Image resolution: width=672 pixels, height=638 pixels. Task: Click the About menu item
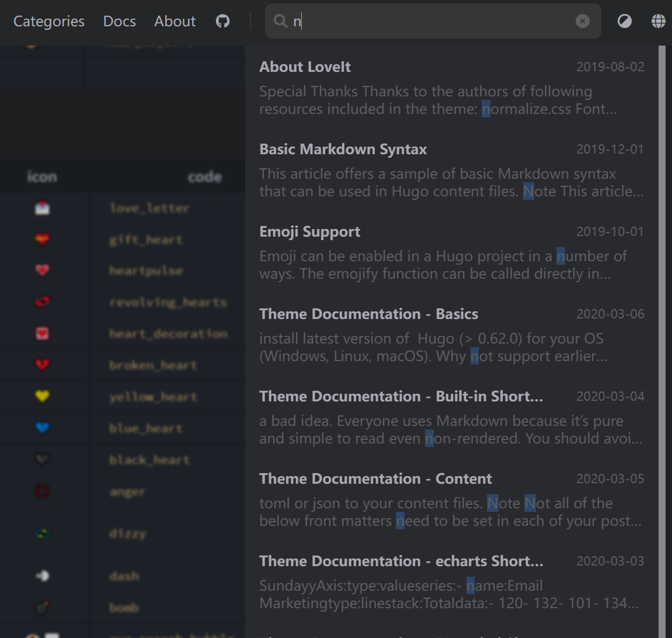(x=174, y=21)
